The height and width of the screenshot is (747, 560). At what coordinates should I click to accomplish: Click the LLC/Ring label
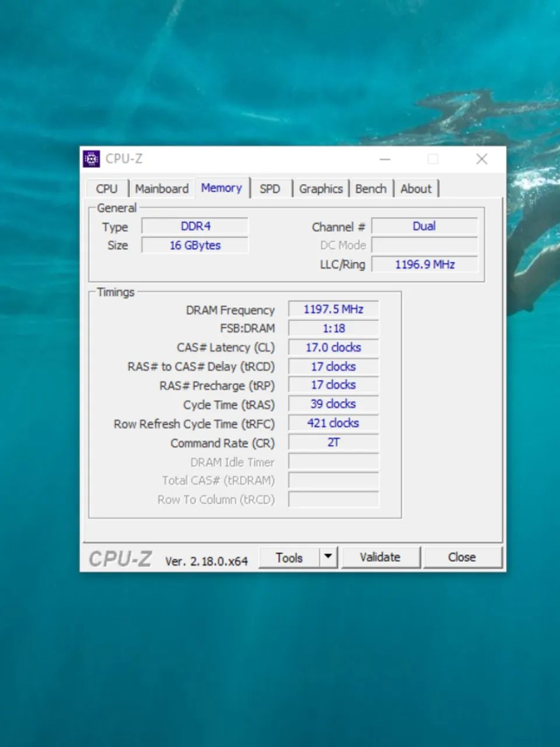point(342,265)
